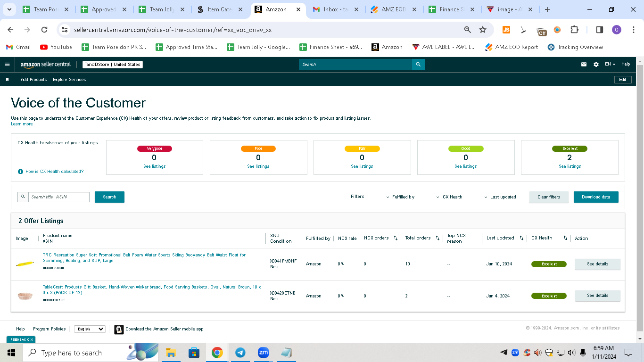This screenshot has height=362, width=644.
Task: Click the teal Search button next to ASIN field
Action: pyautogui.click(x=109, y=197)
